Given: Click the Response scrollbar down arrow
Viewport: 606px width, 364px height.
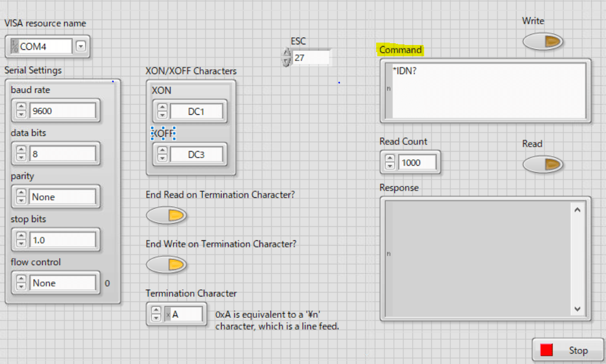Looking at the screenshot, I should [578, 309].
